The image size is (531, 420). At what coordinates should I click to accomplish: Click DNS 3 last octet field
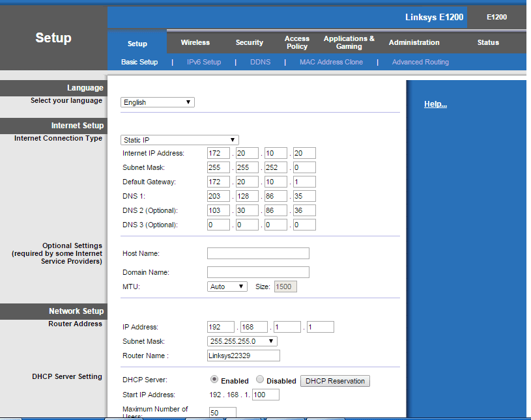click(304, 225)
